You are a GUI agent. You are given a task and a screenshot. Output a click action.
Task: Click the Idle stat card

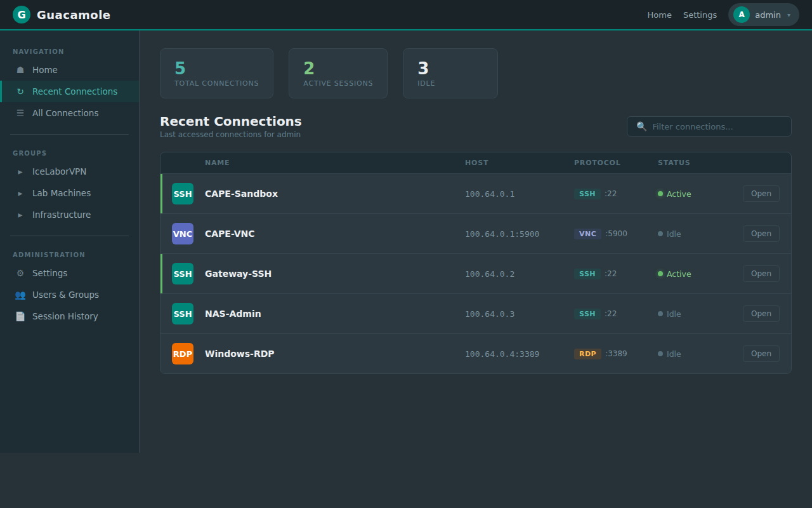(x=450, y=74)
